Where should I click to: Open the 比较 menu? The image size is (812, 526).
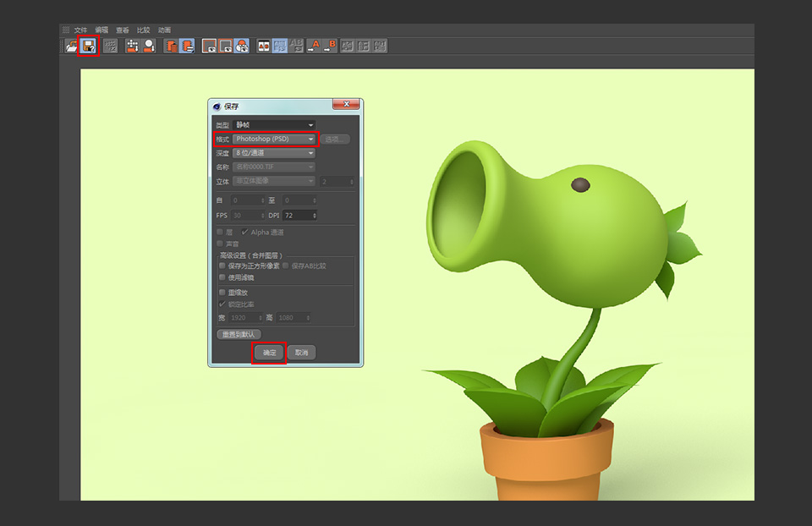(144, 30)
